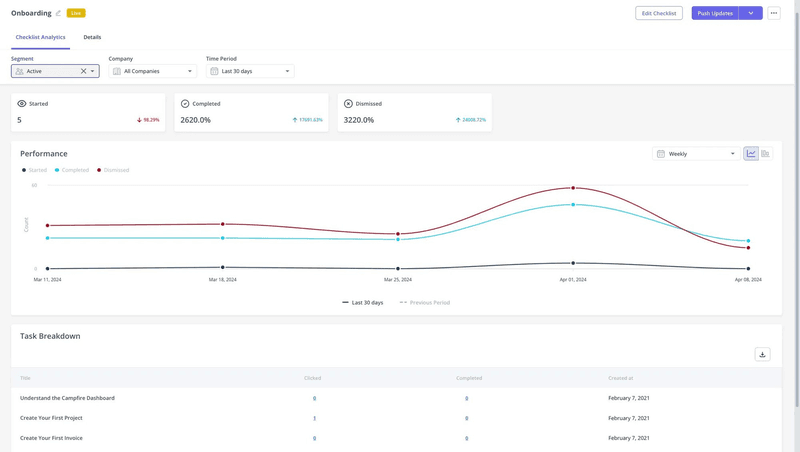The height and width of the screenshot is (452, 800).
Task: Open the Time Period dropdown
Action: 250,71
